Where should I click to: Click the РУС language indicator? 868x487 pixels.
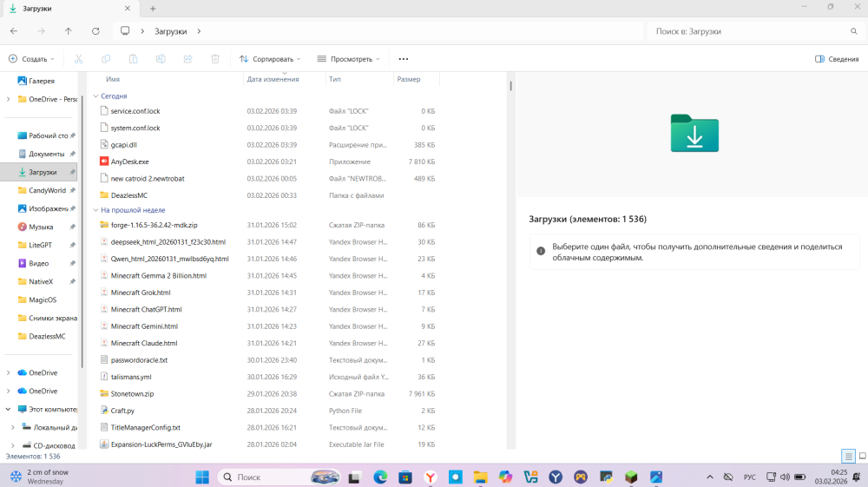click(750, 477)
